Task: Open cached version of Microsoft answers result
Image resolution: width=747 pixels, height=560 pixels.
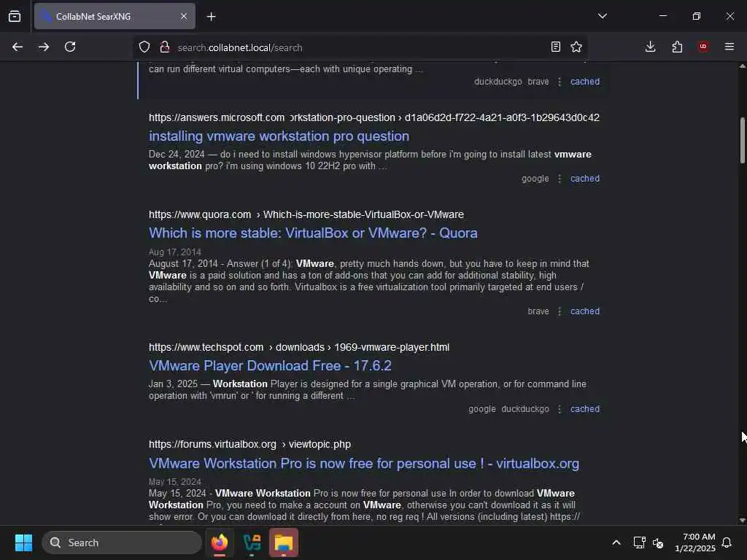Action: (585, 179)
